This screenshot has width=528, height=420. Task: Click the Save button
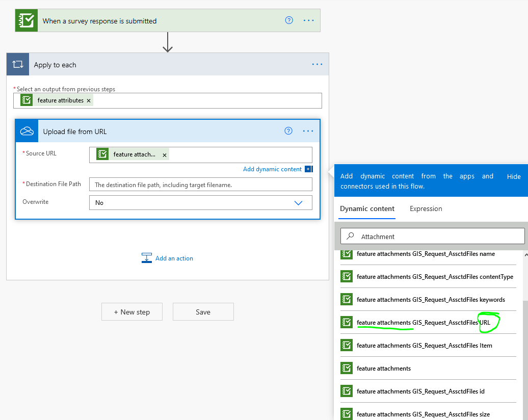click(203, 311)
